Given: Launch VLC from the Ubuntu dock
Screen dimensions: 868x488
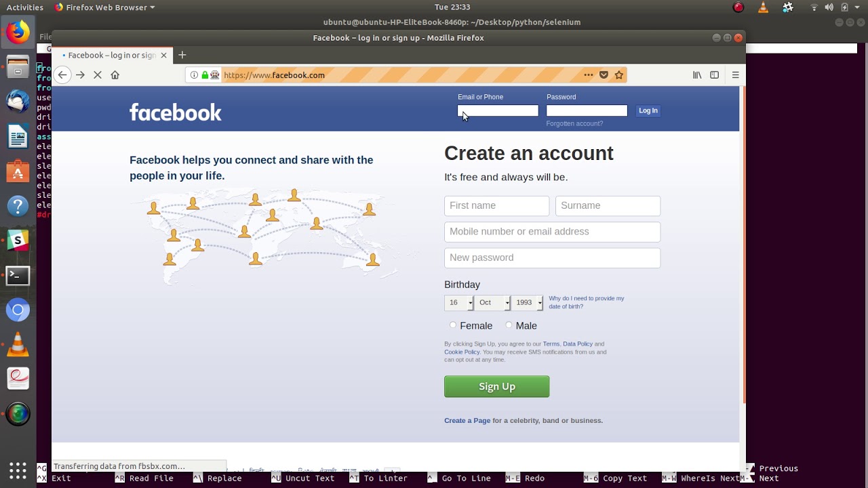Looking at the screenshot, I should (x=18, y=345).
